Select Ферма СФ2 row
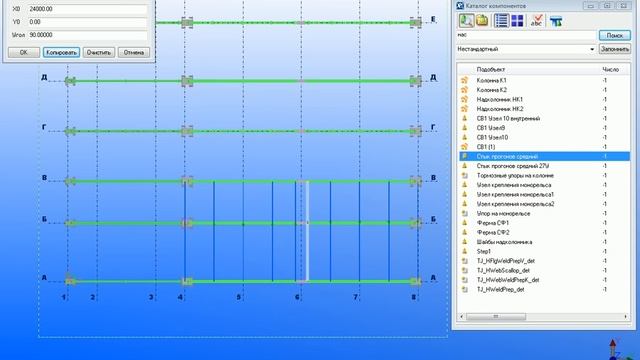The height and width of the screenshot is (360, 640). pyautogui.click(x=544, y=232)
